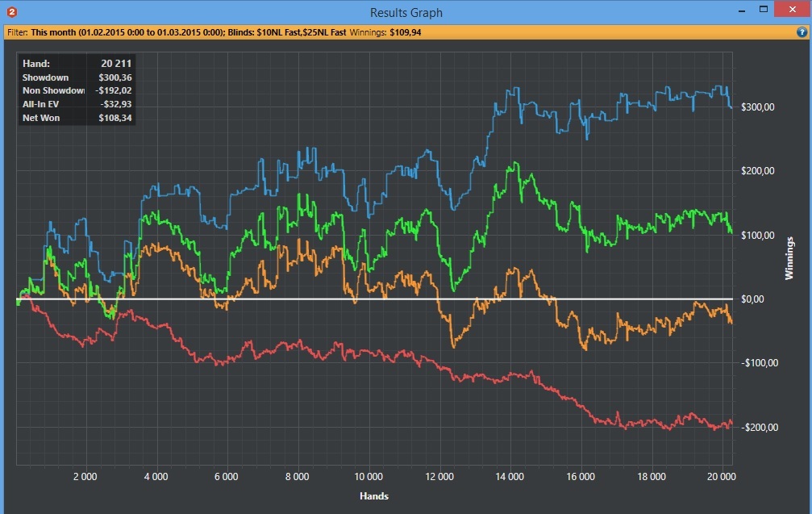
Task: Click the Winnings $109,94 text in filter bar
Action: (x=385, y=32)
